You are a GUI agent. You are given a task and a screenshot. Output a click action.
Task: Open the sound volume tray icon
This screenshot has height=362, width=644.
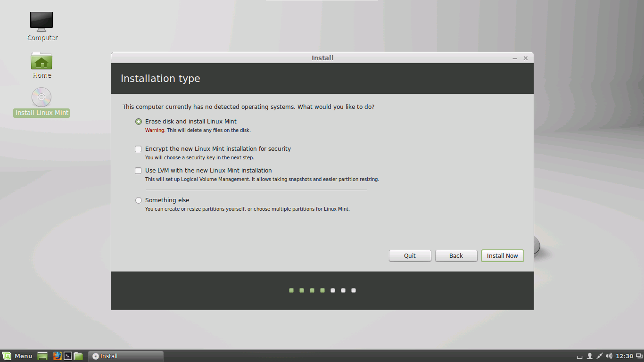(x=609, y=356)
